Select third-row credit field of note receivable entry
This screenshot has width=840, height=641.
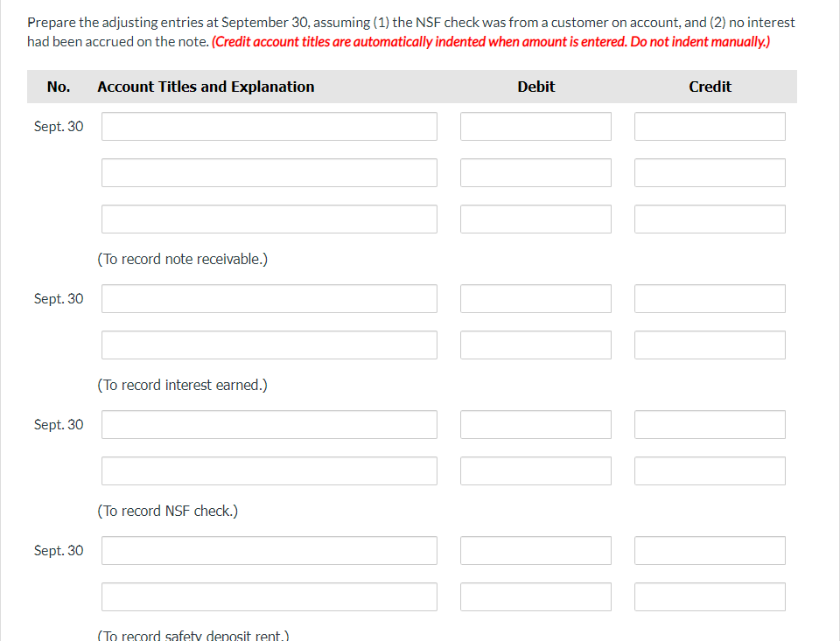pyautogui.click(x=710, y=219)
